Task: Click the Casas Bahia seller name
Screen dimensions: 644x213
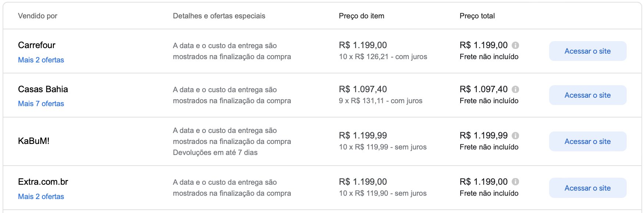Action: pos(43,89)
